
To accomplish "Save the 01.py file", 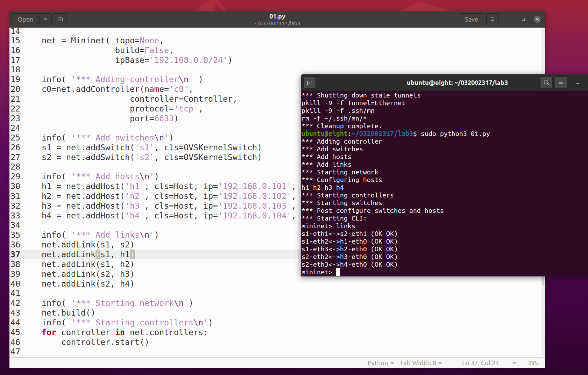I will tap(471, 20).
